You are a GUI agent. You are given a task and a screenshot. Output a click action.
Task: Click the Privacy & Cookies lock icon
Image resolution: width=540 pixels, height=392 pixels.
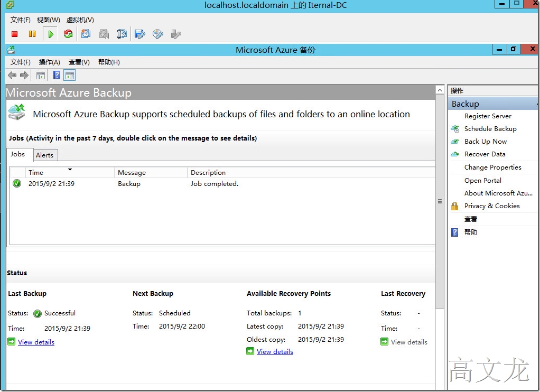[x=454, y=206]
